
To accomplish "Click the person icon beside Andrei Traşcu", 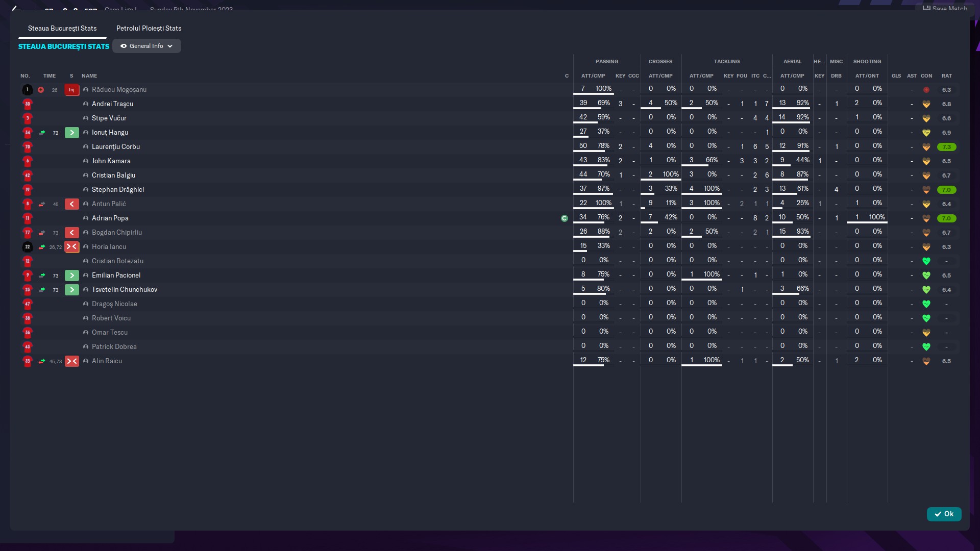I will coord(86,104).
